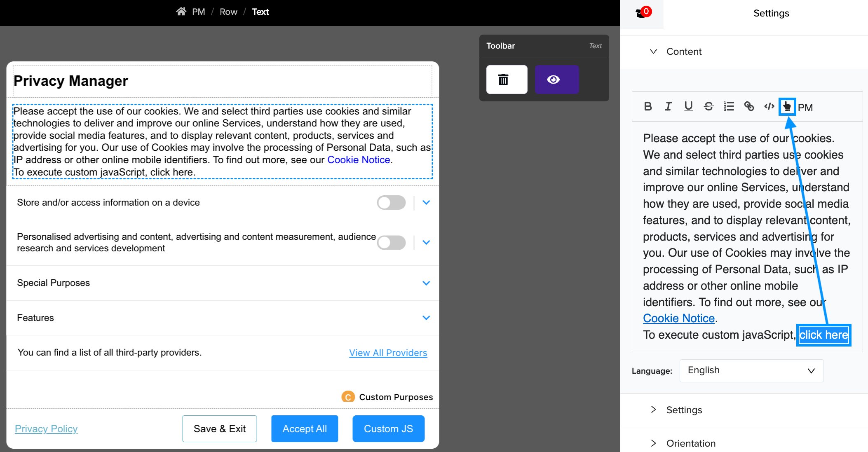Apply strikethrough formatting
Image resolution: width=868 pixels, height=452 pixels.
(708, 107)
